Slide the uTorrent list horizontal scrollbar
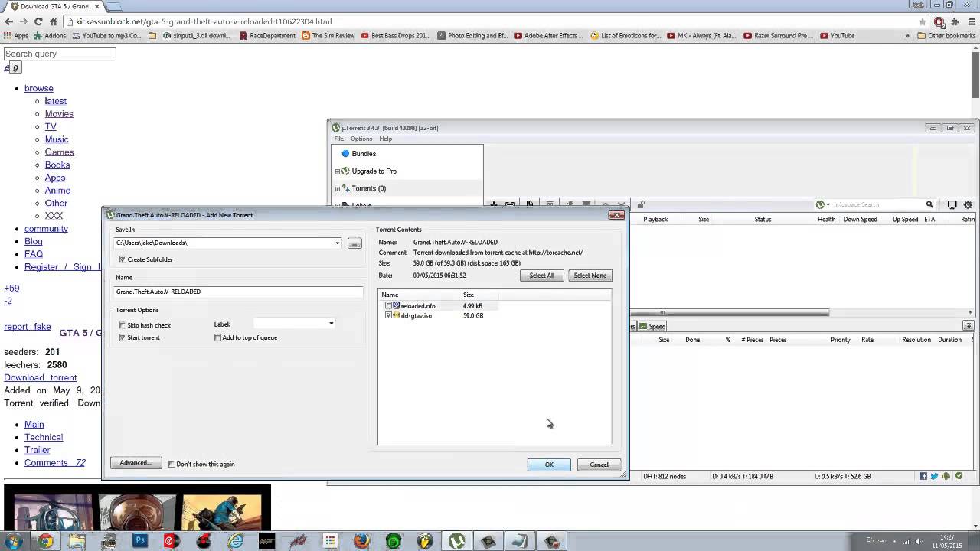 730,312
